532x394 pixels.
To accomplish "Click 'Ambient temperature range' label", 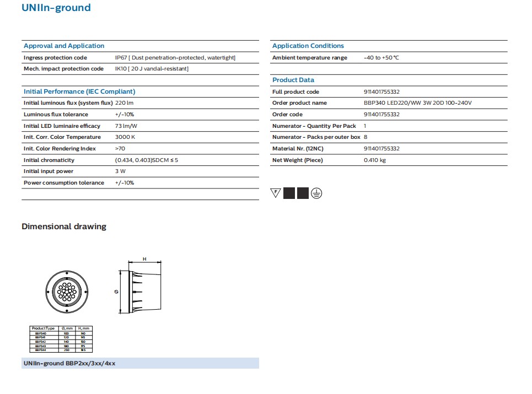I will (310, 58).
